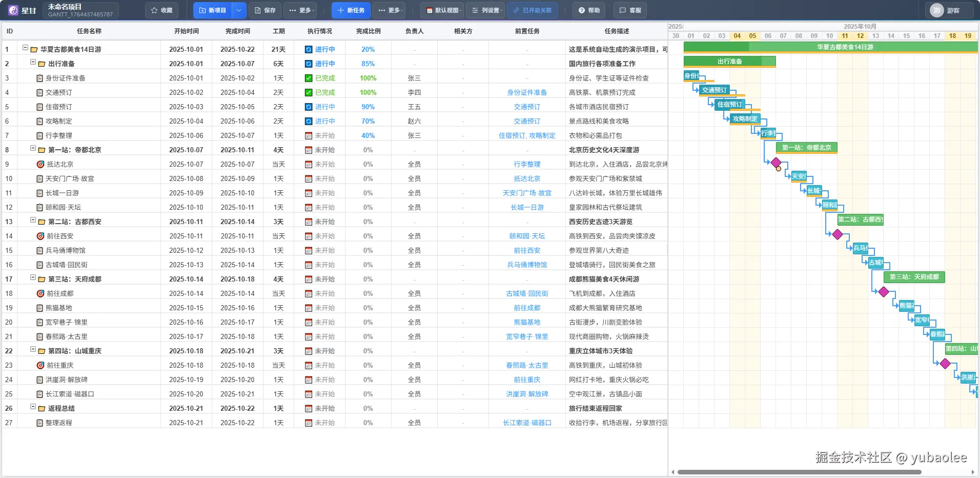980x478 pixels.
Task: Click the green 已完成 checkmark on 身份证件准备 row
Action: (308, 77)
